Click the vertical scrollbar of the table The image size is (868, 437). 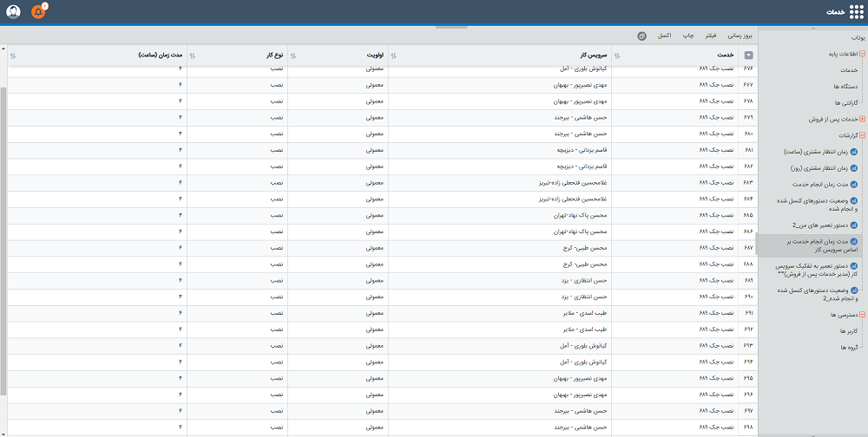coord(3,241)
